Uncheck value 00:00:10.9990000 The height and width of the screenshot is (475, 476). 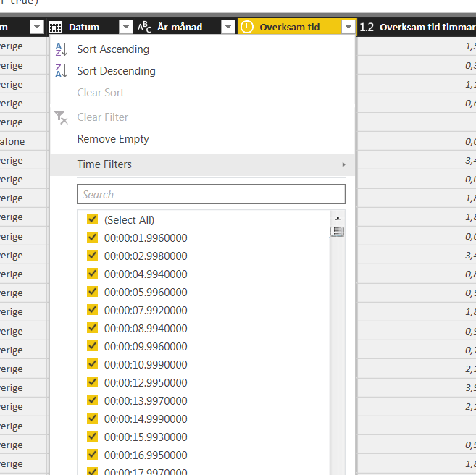click(x=92, y=364)
